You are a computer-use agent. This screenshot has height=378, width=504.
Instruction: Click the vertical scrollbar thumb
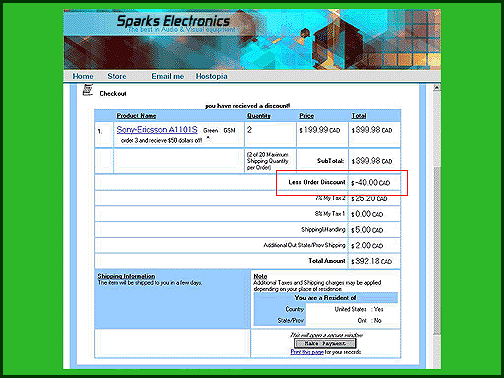pyautogui.click(x=437, y=250)
